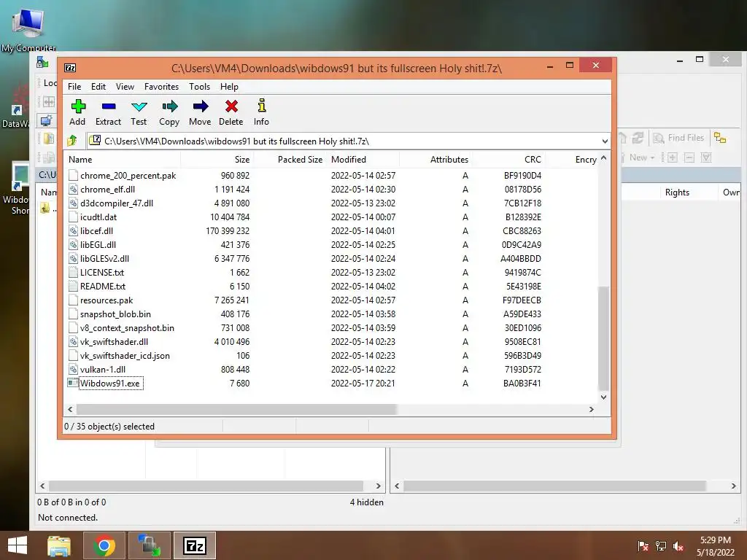Screen dimensions: 747x560
Task: Open the File menu
Action: tap(74, 87)
